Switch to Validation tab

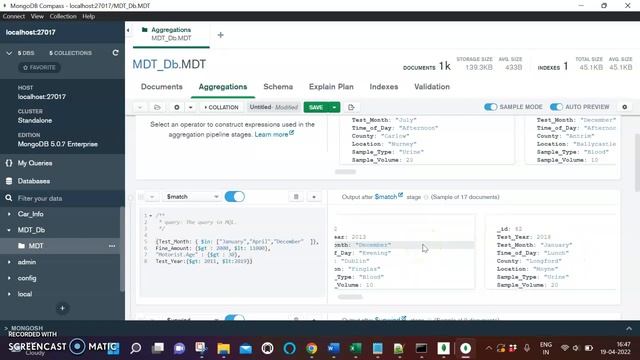tap(432, 87)
